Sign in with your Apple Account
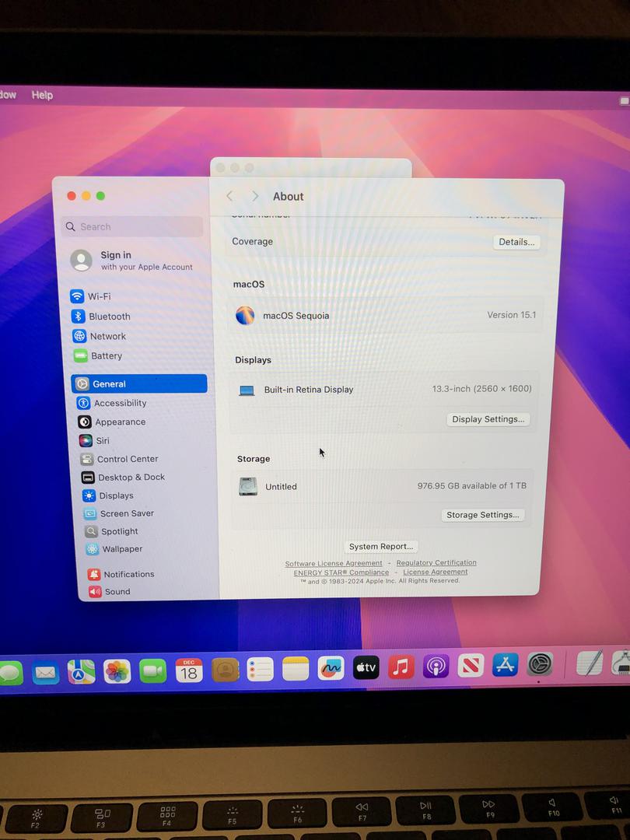630x840 pixels. point(132,261)
